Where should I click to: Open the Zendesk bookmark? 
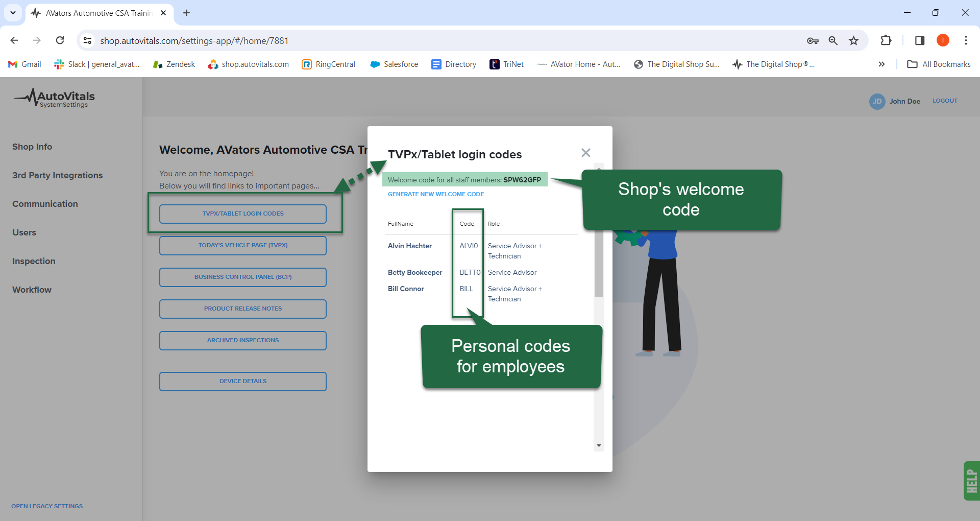174,64
